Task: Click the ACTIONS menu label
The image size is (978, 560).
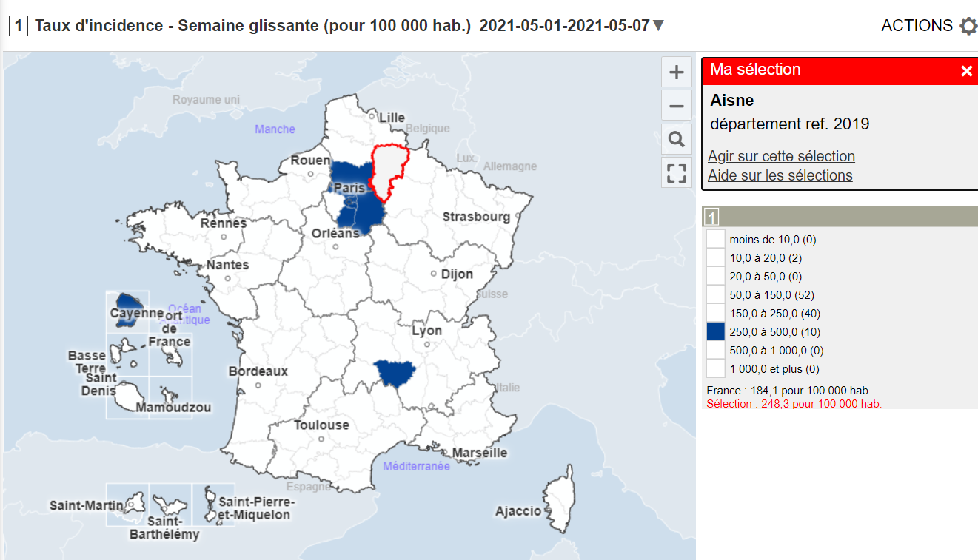Action: pyautogui.click(x=917, y=26)
